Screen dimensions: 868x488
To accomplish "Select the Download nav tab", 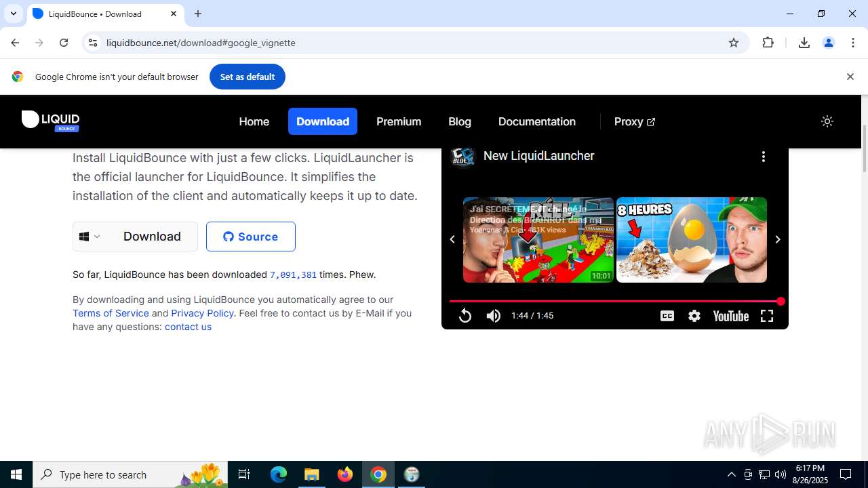I will (323, 121).
